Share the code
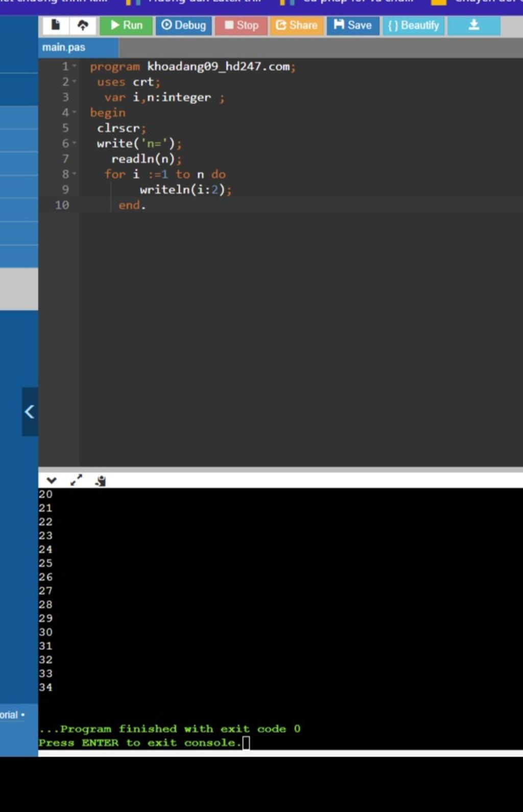Screen dimensions: 523x812 point(297,25)
